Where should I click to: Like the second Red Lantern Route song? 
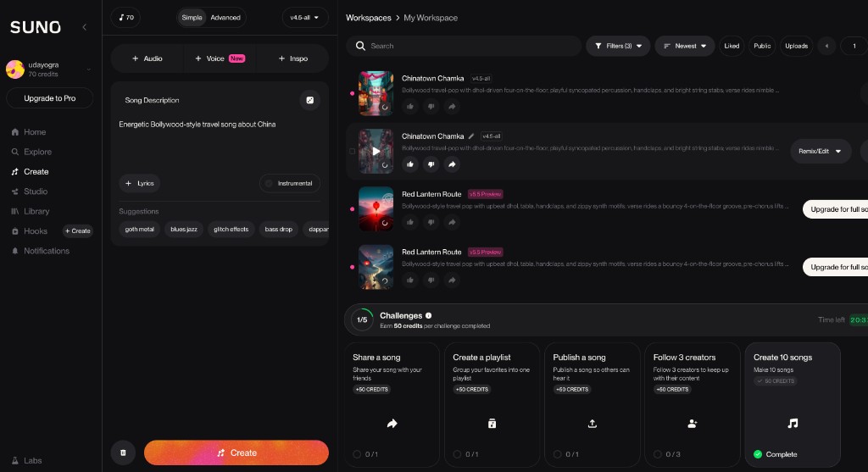(410, 280)
